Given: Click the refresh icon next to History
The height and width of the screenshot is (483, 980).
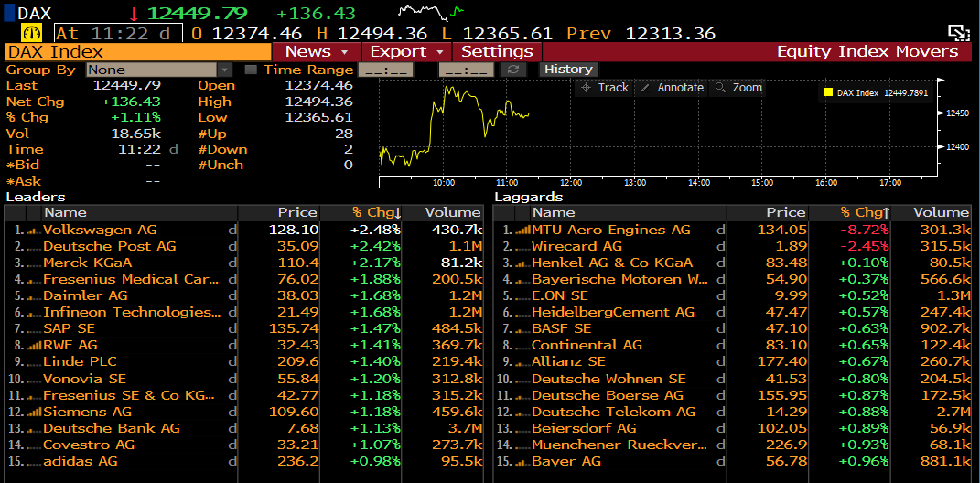Looking at the screenshot, I should click(514, 70).
